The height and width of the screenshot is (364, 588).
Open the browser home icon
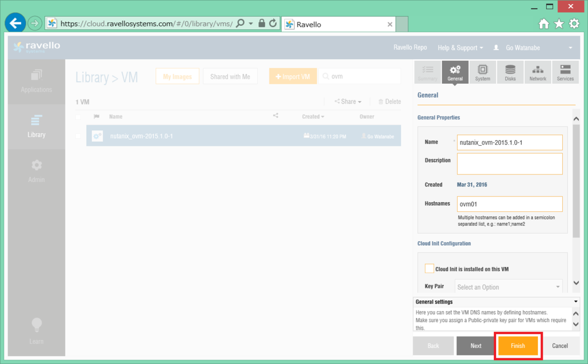(x=544, y=24)
